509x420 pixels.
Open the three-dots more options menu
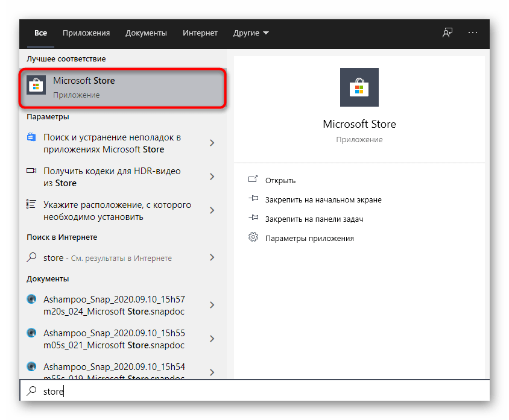pos(472,33)
